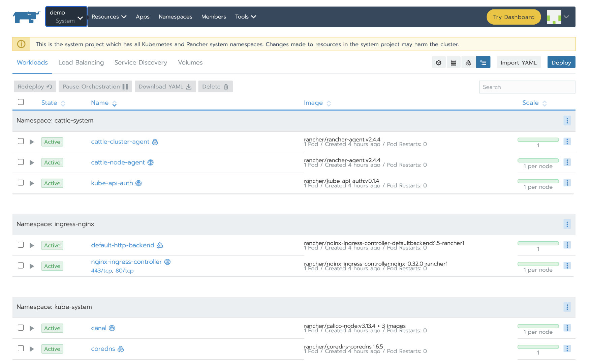The width and height of the screenshot is (591, 364).
Task: Click daemonset globe icon next to cattle-node-agent
Action: (x=151, y=162)
